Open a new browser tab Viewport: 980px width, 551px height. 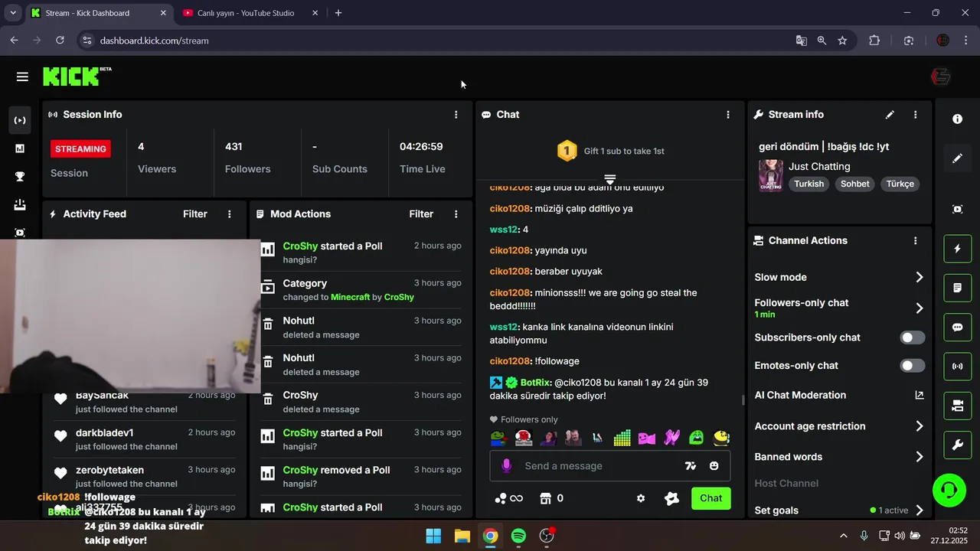[338, 13]
